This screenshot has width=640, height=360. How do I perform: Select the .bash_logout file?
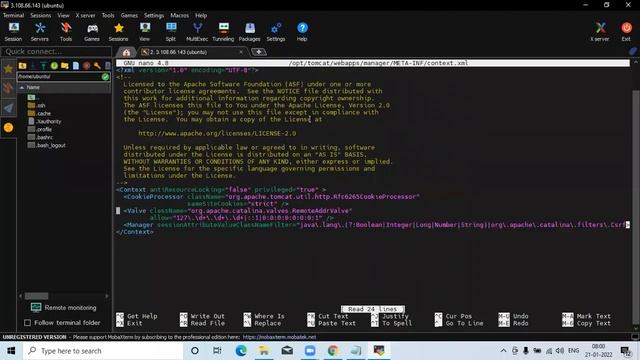(x=47, y=145)
